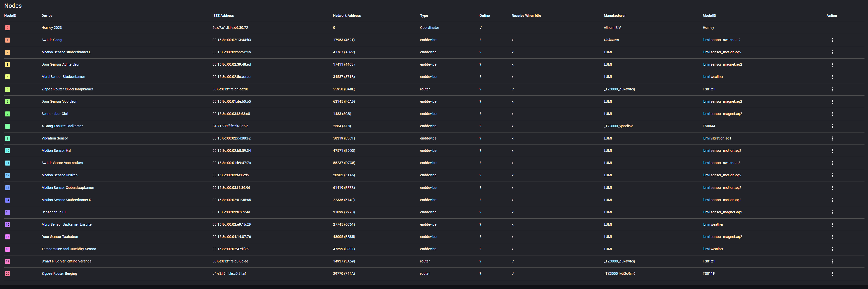
Task: Open three-dot menu for Door Sensor Achterdeur
Action: tap(832, 65)
